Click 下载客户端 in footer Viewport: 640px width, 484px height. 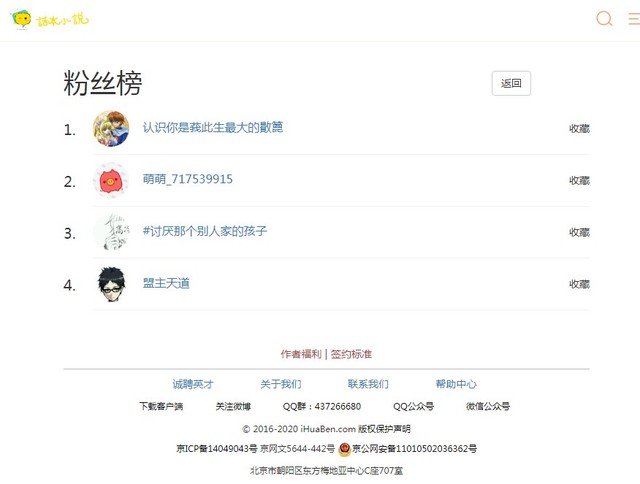[x=161, y=406]
